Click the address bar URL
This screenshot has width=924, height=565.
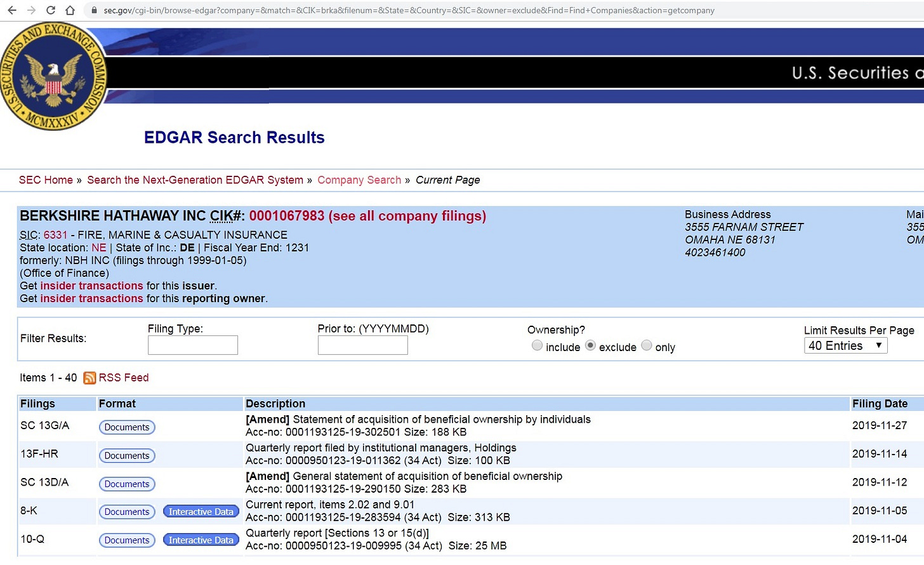409,10
